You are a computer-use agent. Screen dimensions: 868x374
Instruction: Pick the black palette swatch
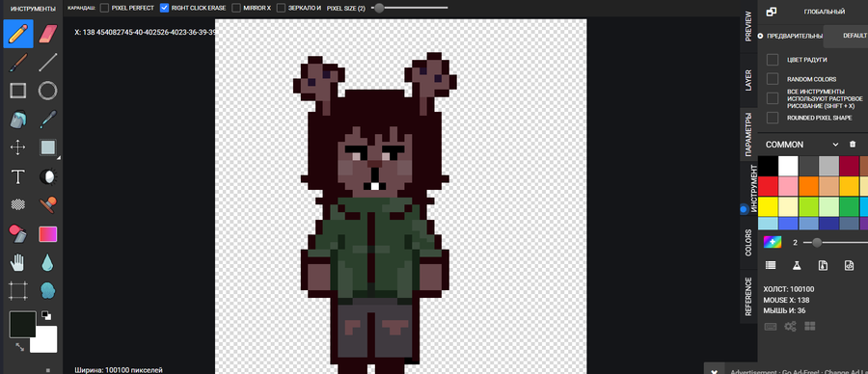768,166
